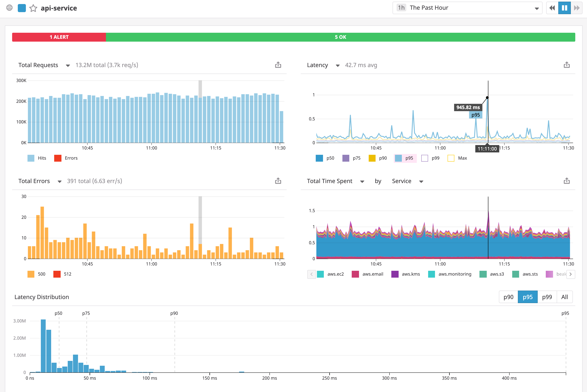Screen dimensions: 587x392
Task: Open the Service grouping dropdown
Action: [x=421, y=181]
